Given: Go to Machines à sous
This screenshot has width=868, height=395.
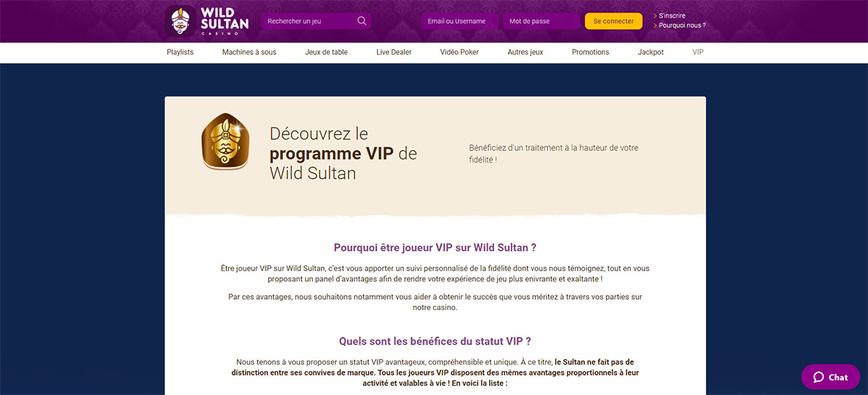Looking at the screenshot, I should click(x=249, y=52).
